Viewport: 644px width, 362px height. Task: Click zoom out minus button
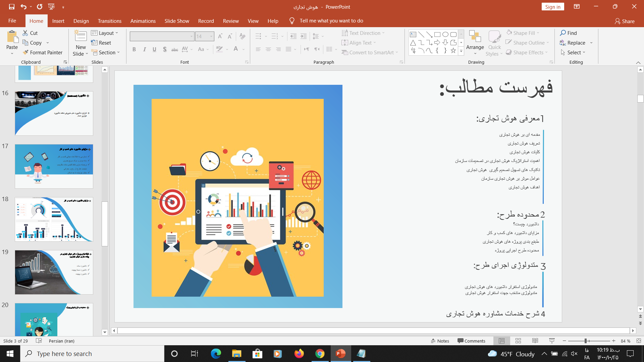[x=564, y=341]
